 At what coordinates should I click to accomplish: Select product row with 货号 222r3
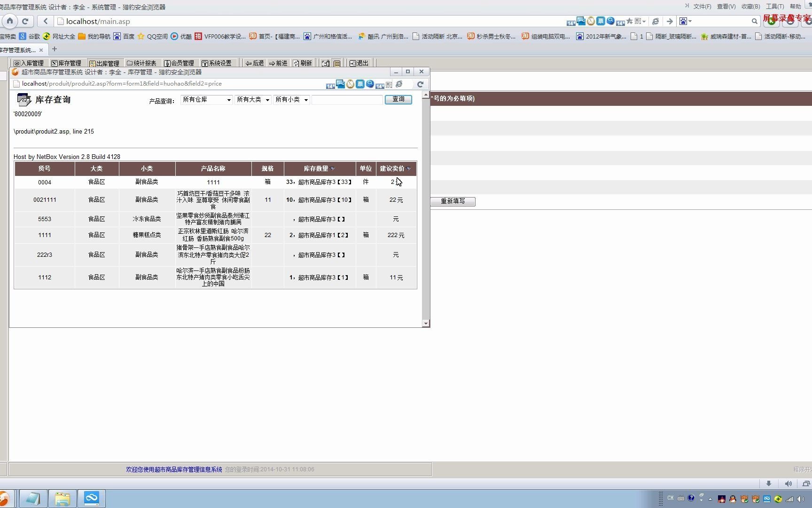point(216,255)
